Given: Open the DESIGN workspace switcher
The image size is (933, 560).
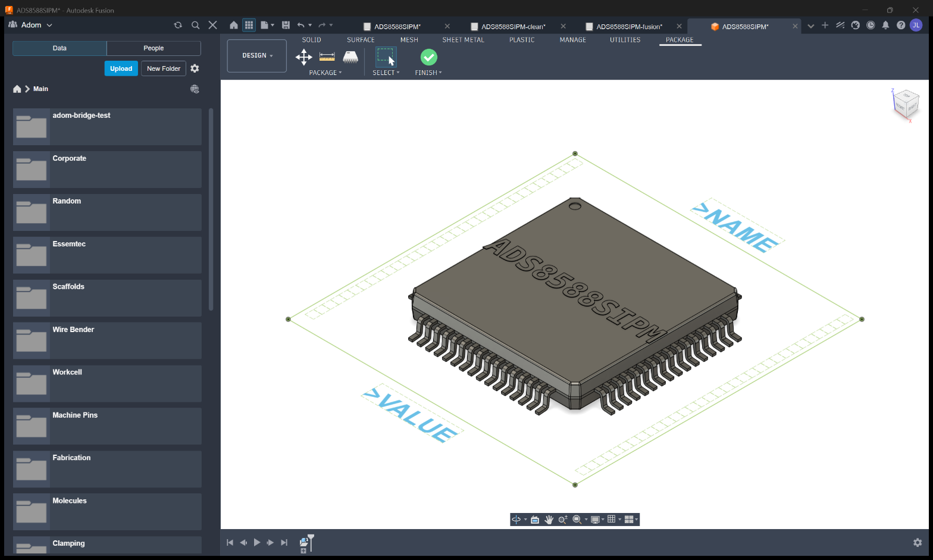Looking at the screenshot, I should click(x=257, y=56).
